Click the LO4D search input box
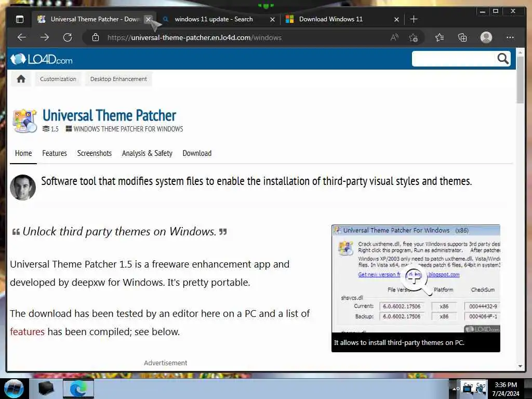 (x=453, y=59)
